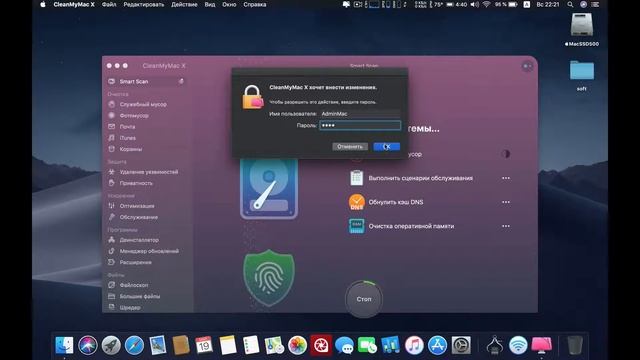The width and height of the screenshot is (640, 360).
Task: Open the Apple menu
Action: pyautogui.click(x=43, y=4)
